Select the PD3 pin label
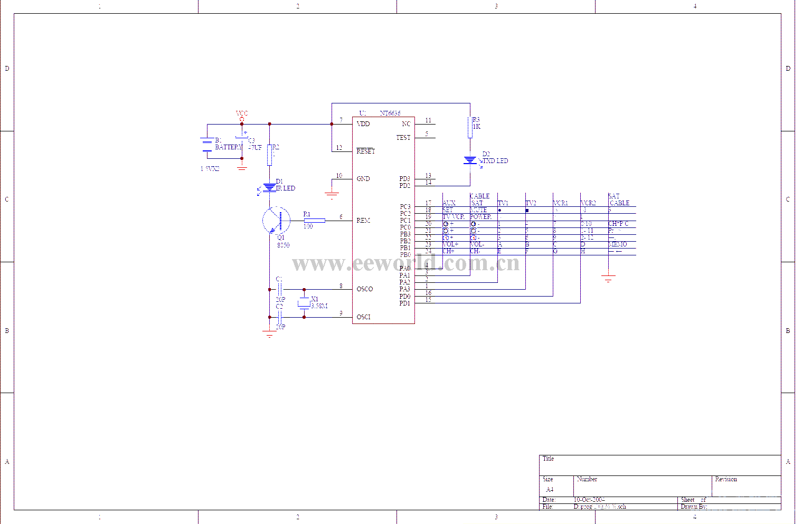 click(x=405, y=179)
